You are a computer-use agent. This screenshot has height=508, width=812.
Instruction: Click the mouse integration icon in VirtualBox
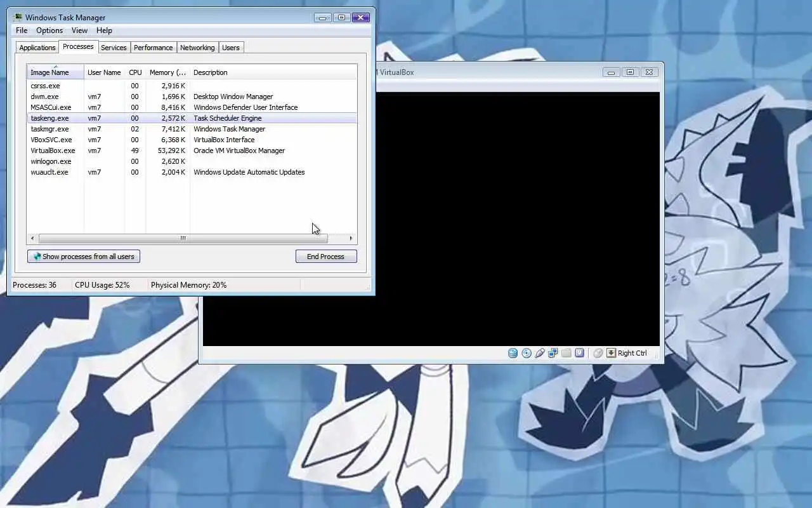coord(598,353)
